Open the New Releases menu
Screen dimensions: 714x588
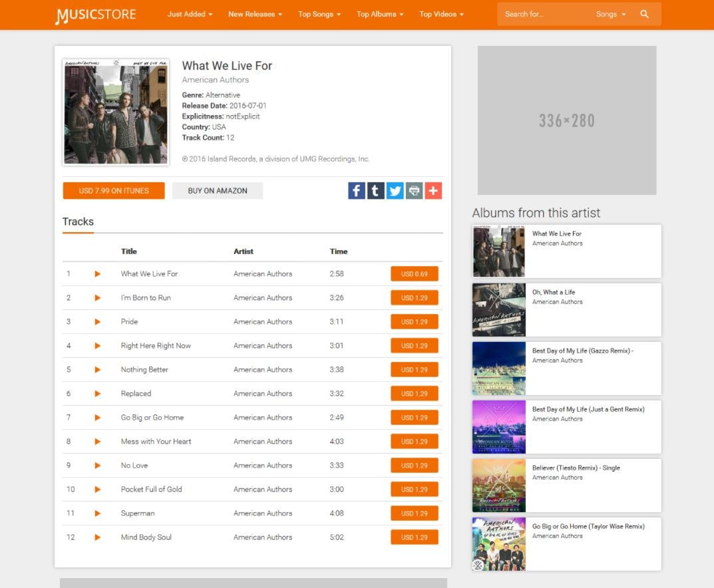(x=255, y=14)
